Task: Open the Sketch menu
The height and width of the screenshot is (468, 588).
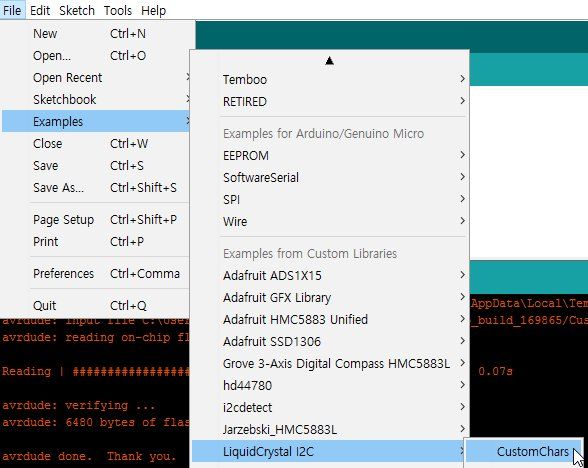Action: coord(77,10)
